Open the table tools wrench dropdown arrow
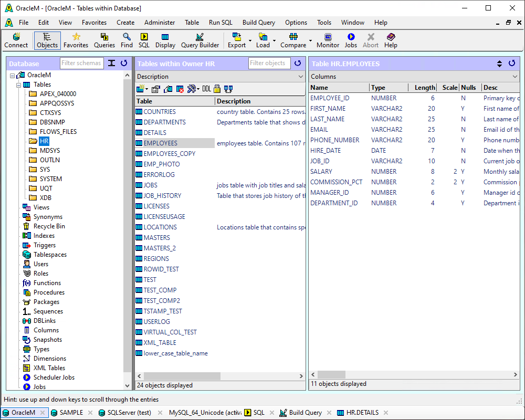Viewport: 525px width, 420px height. tap(198, 89)
